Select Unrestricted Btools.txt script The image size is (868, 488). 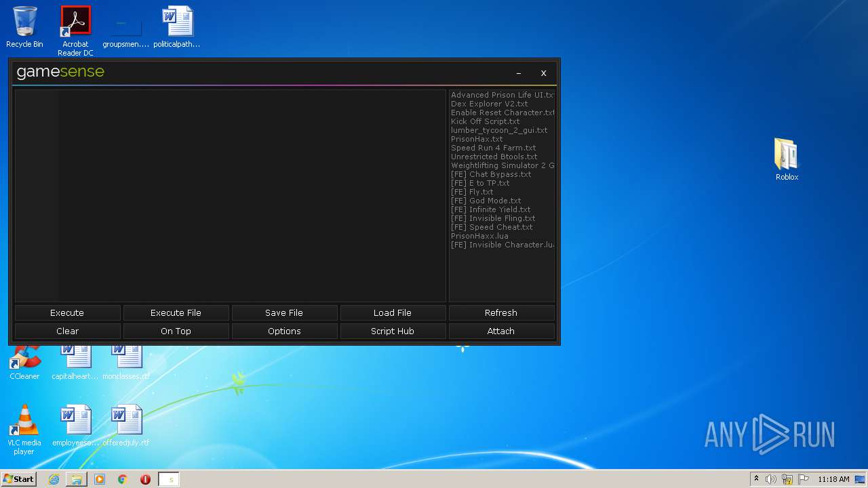494,157
